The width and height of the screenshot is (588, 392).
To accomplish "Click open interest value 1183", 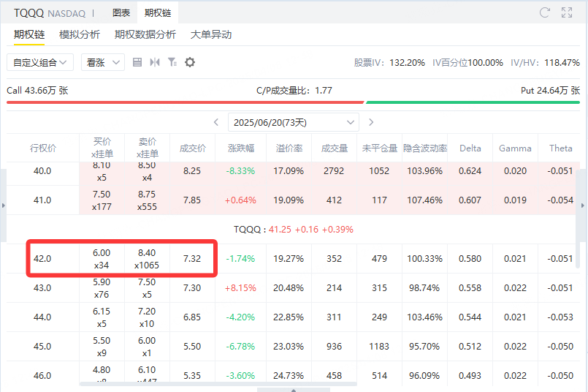I will click(x=379, y=346).
